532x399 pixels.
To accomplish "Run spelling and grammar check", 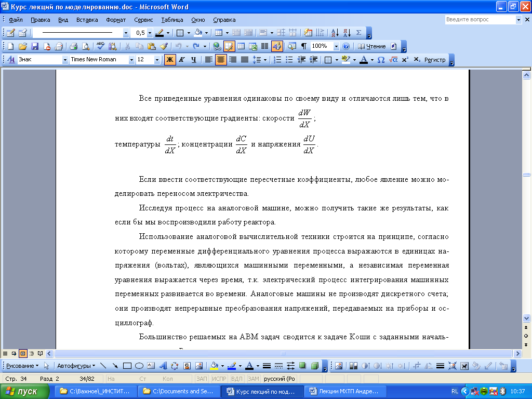I will (100, 46).
